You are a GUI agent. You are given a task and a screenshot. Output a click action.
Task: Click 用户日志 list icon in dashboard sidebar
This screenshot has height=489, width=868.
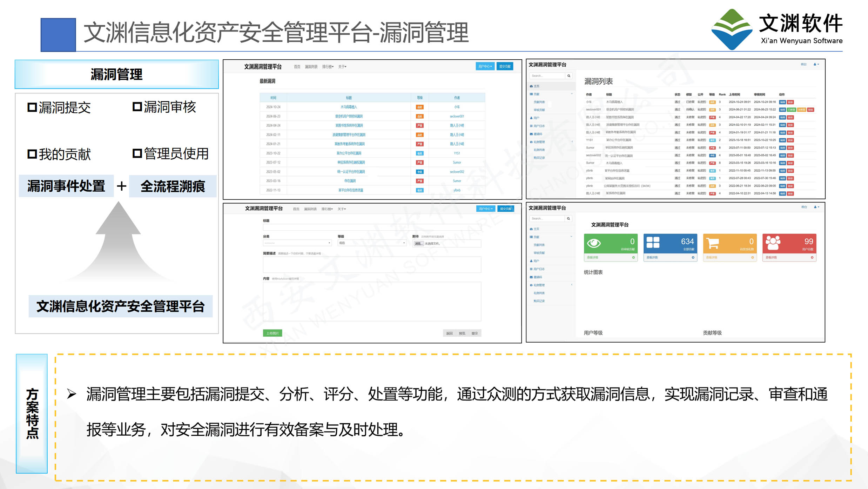point(531,269)
